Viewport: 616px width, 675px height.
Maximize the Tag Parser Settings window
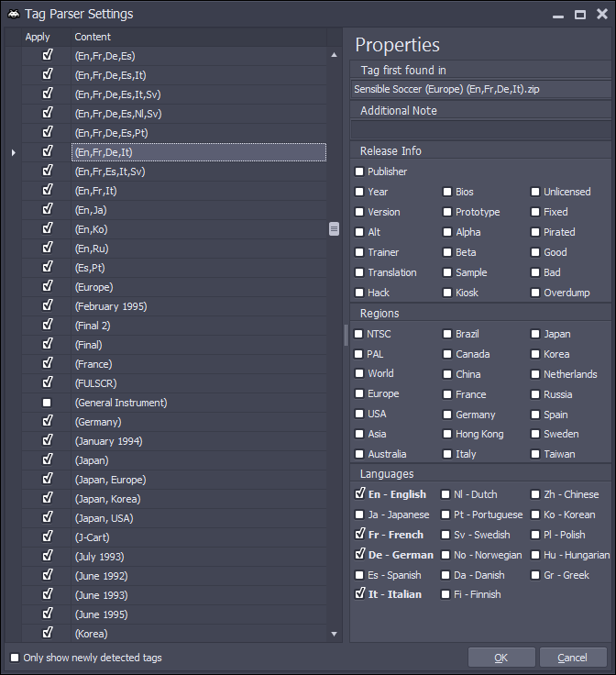(580, 15)
